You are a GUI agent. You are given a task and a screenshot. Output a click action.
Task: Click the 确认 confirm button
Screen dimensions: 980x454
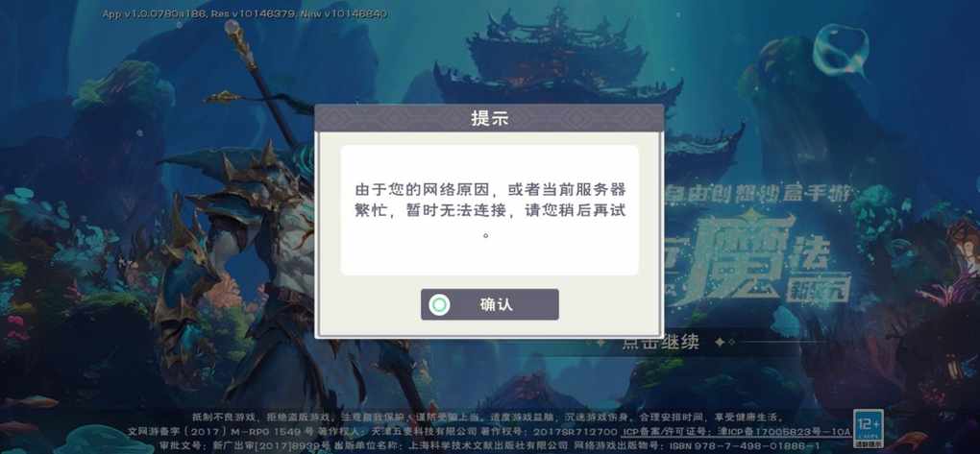point(489,305)
